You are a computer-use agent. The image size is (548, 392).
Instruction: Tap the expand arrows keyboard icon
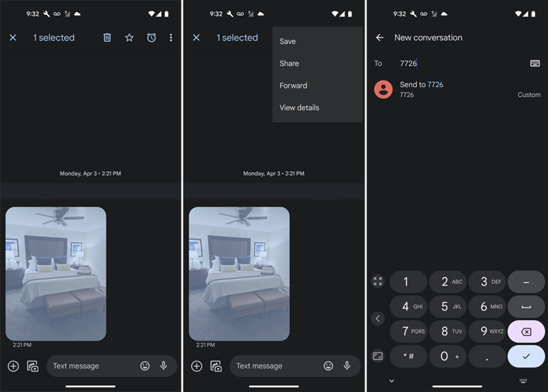click(x=377, y=281)
